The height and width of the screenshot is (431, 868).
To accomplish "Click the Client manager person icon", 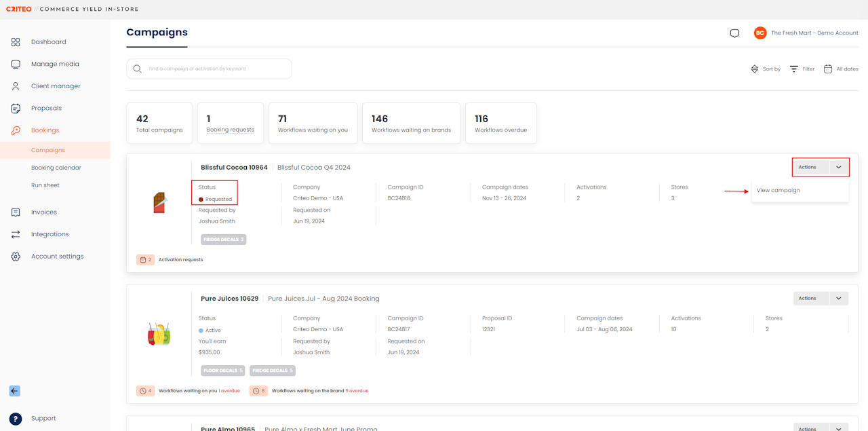I will (x=16, y=86).
